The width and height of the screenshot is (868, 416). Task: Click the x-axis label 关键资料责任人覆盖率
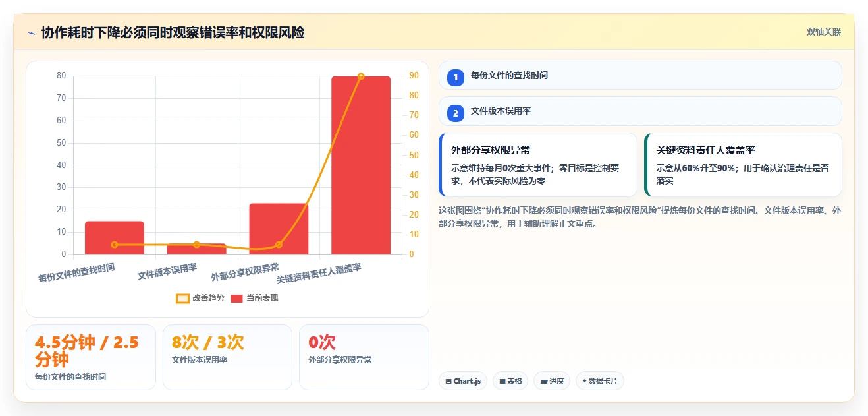coord(319,273)
